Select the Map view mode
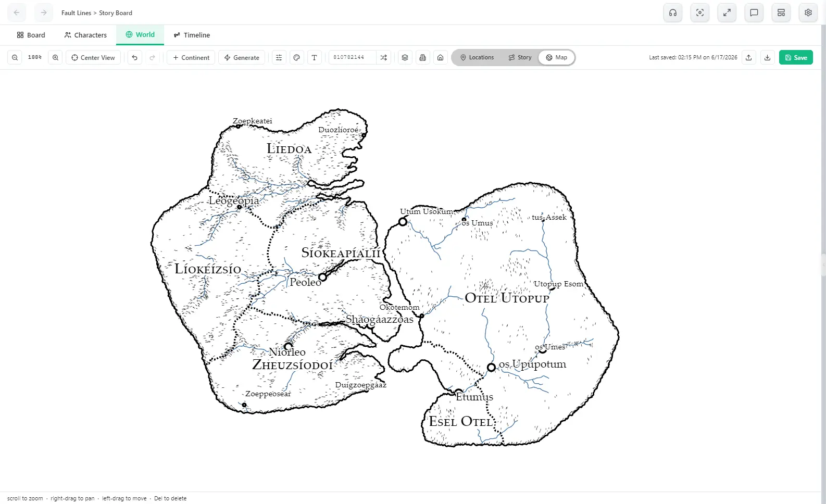The height and width of the screenshot is (504, 826). 556,58
